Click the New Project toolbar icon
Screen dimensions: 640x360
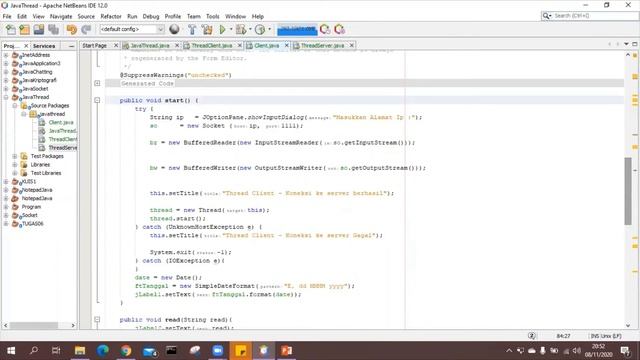[x=24, y=29]
